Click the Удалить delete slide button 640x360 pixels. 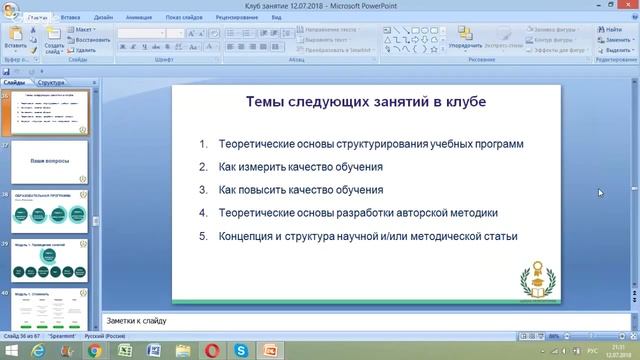[x=82, y=50]
